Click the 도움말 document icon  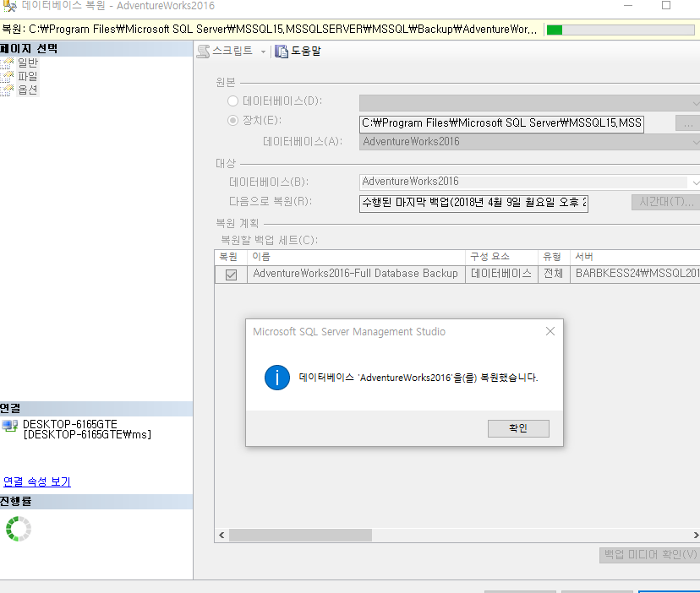click(282, 52)
